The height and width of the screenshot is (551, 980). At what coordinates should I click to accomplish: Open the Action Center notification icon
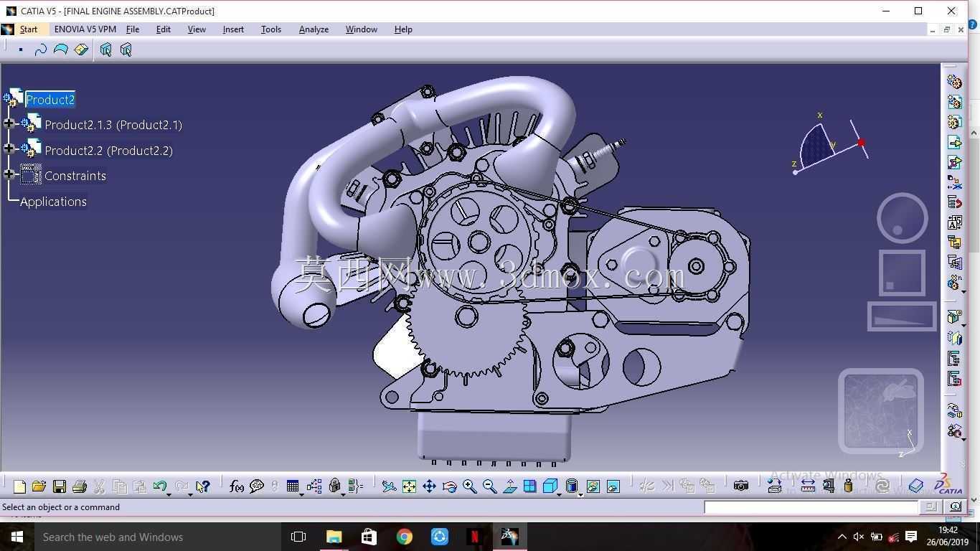(911, 537)
